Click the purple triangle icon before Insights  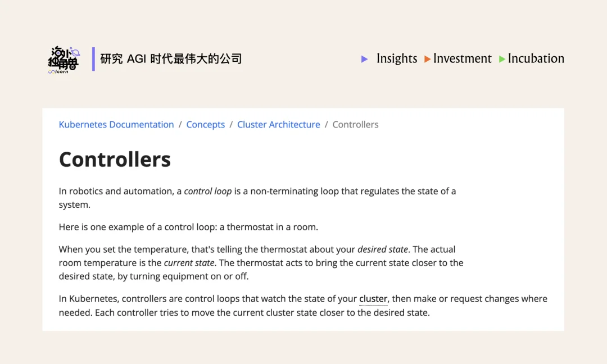tap(364, 59)
